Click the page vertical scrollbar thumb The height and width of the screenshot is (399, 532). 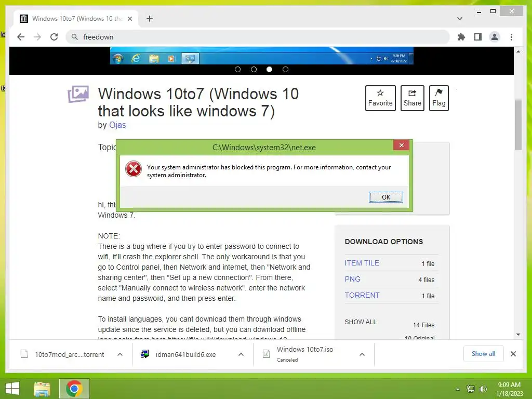[x=518, y=125]
